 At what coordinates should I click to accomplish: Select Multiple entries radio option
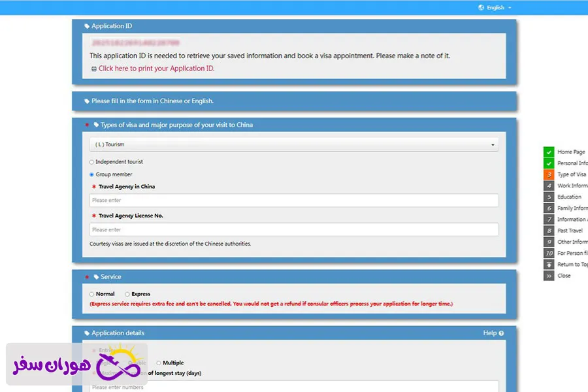click(x=159, y=363)
